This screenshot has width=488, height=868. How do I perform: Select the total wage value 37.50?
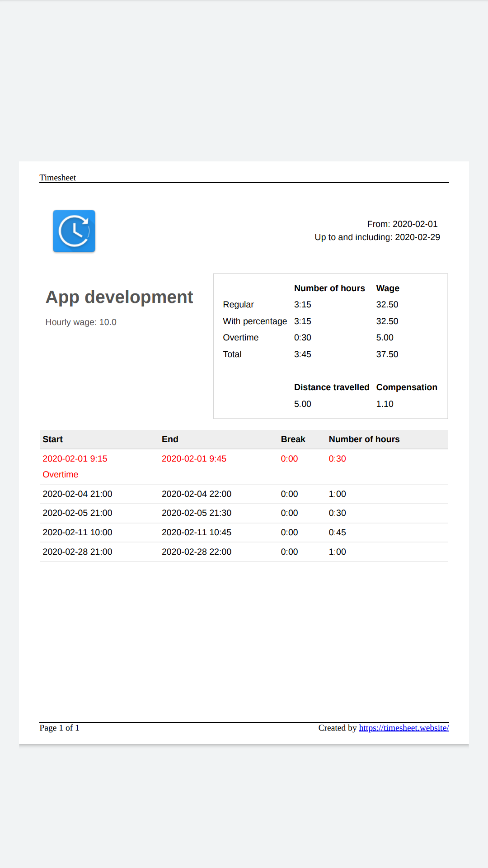pos(387,354)
